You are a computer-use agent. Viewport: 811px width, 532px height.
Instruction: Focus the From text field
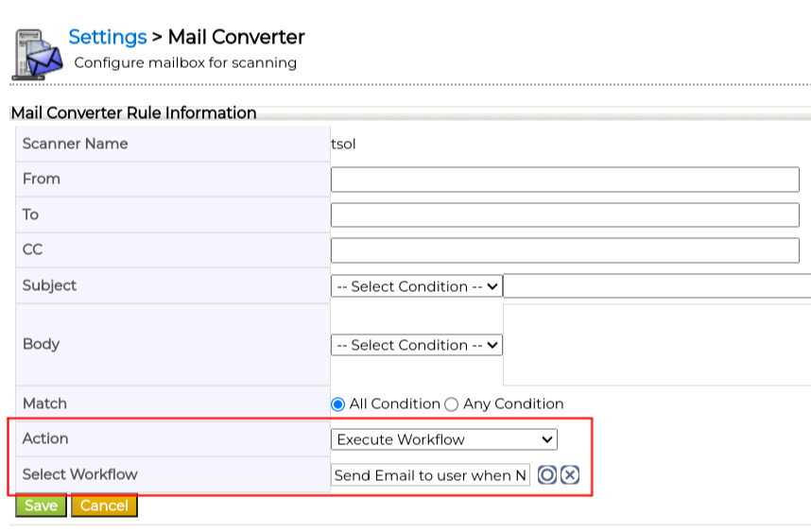tap(564, 180)
